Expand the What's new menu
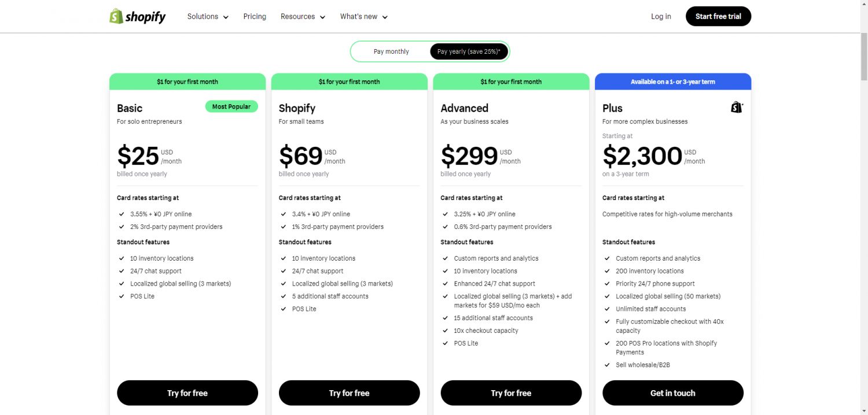The height and width of the screenshot is (415, 868). (x=364, y=16)
